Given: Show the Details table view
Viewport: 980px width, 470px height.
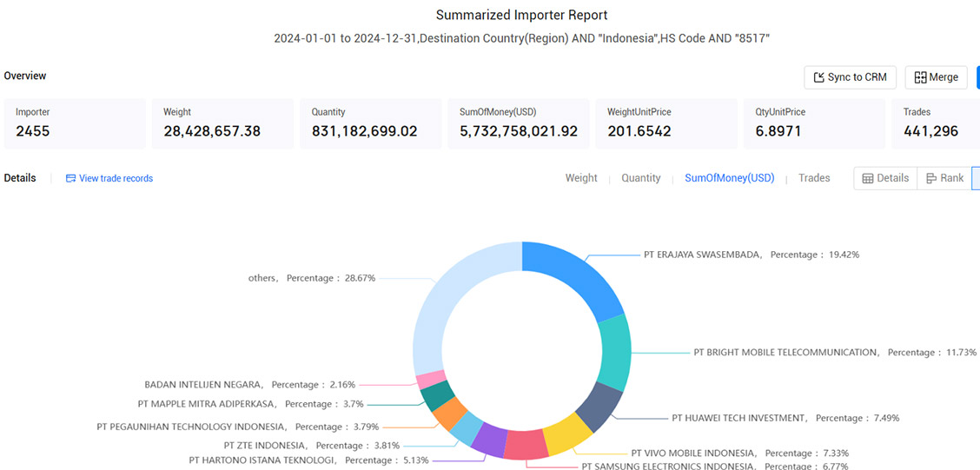Looking at the screenshot, I should (x=885, y=178).
